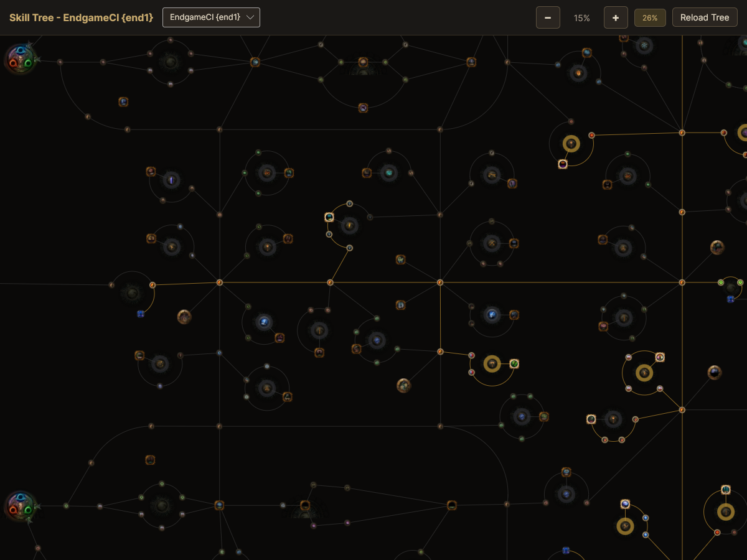Select the gold-circled notable near the bottom edge

(x=624, y=526)
